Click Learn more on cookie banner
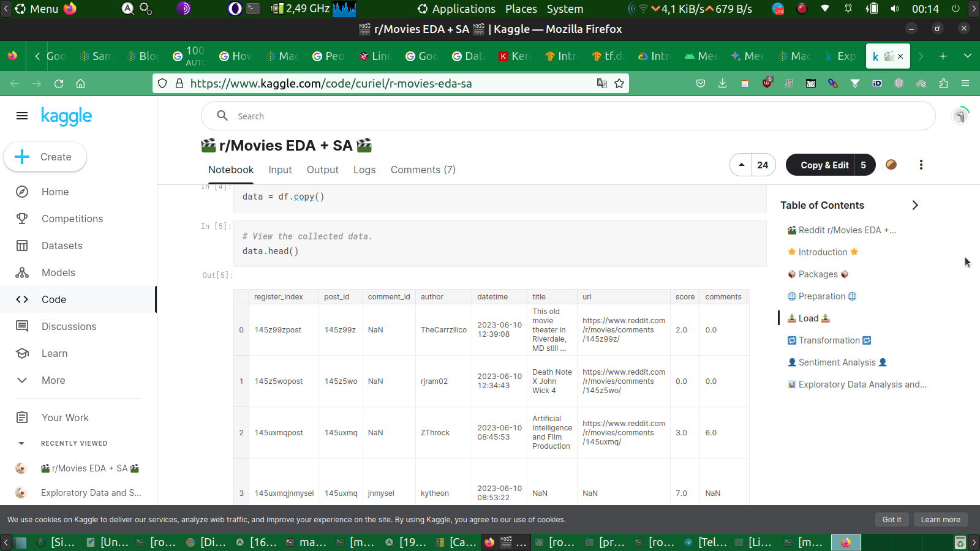 (940, 520)
